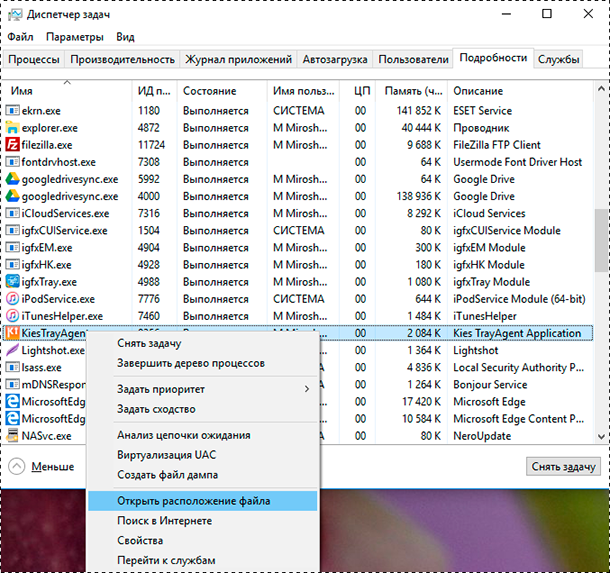Click the igfxTray.exe icon

(12, 282)
